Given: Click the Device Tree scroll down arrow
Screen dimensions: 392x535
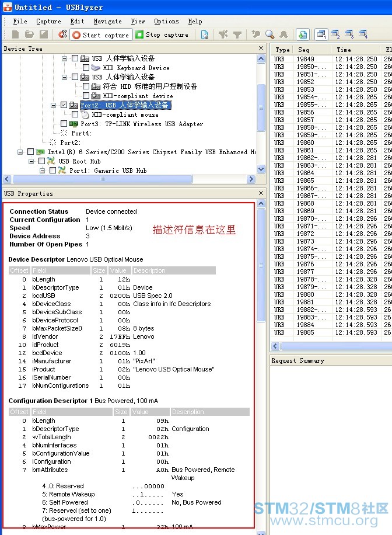Looking at the screenshot, I should [261, 169].
